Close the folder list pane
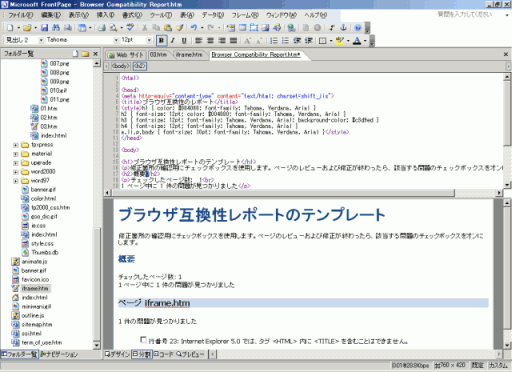Viewport: 512px width, 372px height. click(x=96, y=54)
